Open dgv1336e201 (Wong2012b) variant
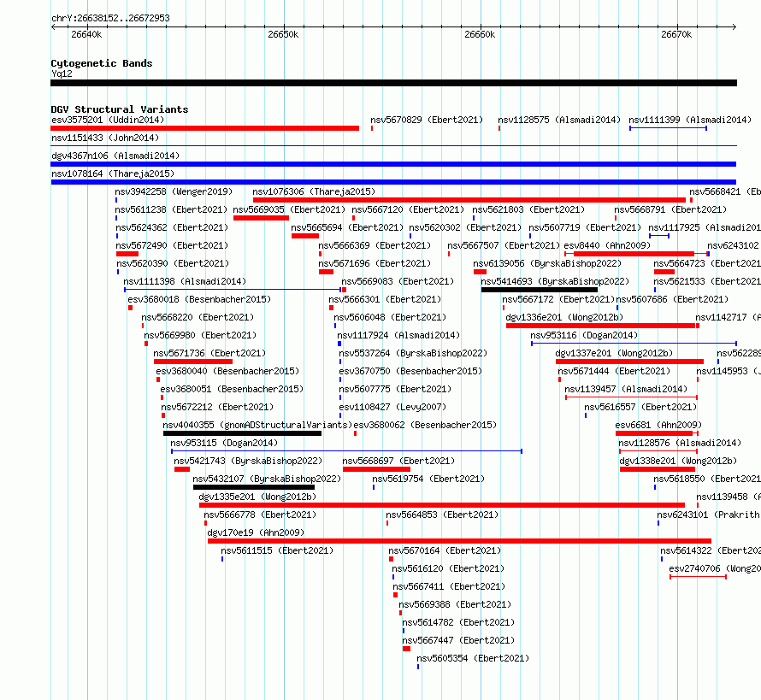The height and width of the screenshot is (700, 761). 564,317
